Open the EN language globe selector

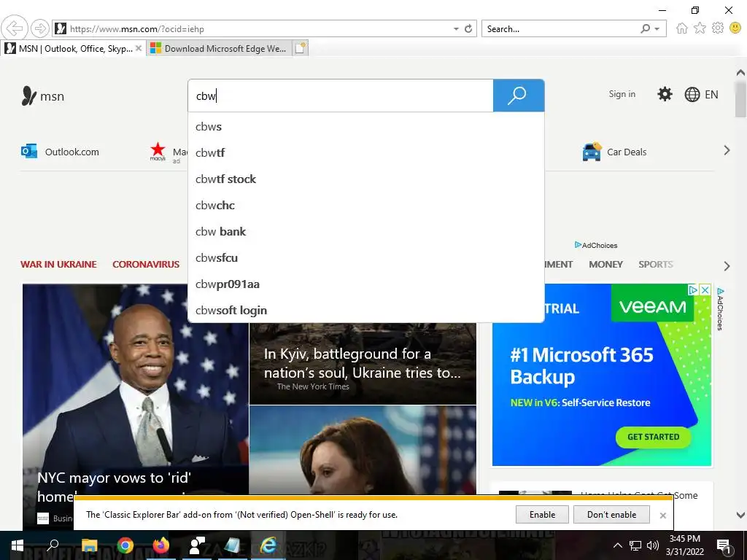pos(701,94)
